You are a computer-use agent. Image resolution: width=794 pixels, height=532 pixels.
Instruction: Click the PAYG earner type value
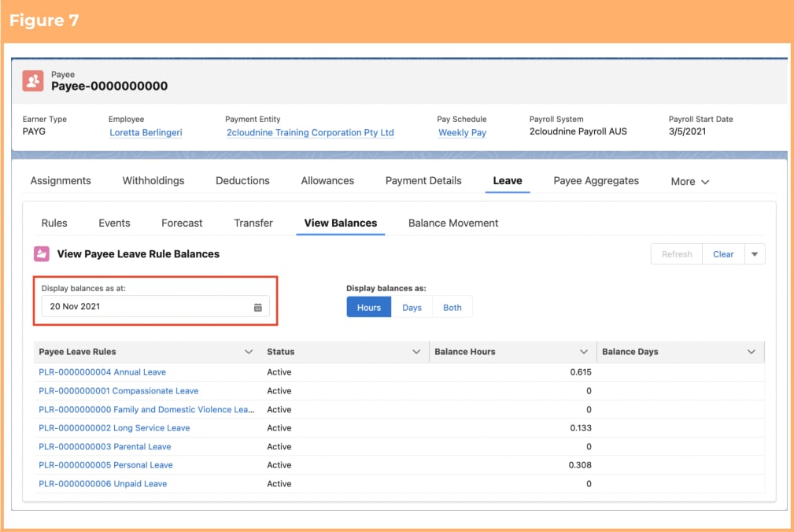(x=34, y=131)
